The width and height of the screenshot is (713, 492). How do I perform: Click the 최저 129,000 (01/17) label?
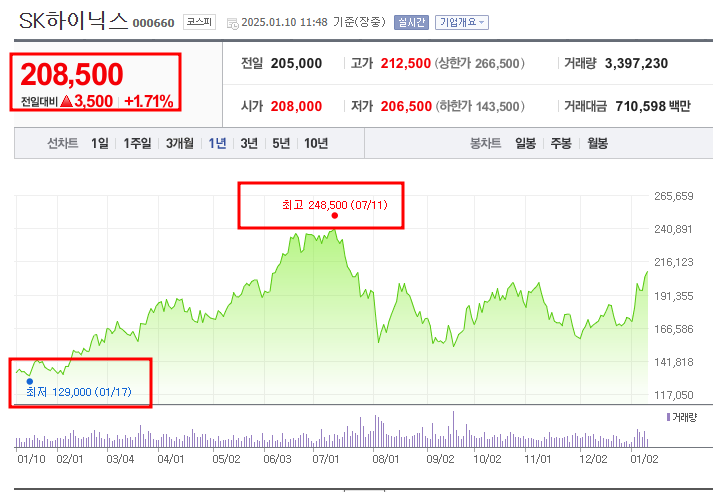[79, 392]
